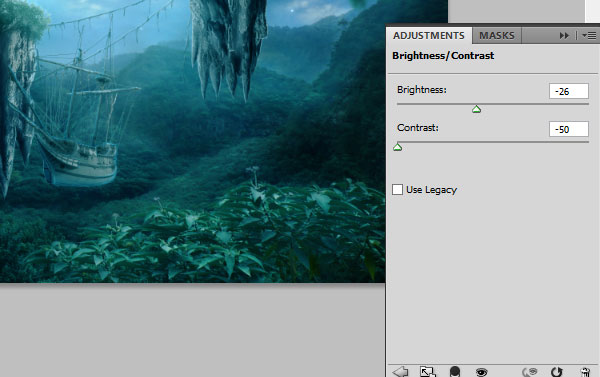The width and height of the screenshot is (600, 377).
Task: Click the Contrast label text
Action: (x=418, y=127)
